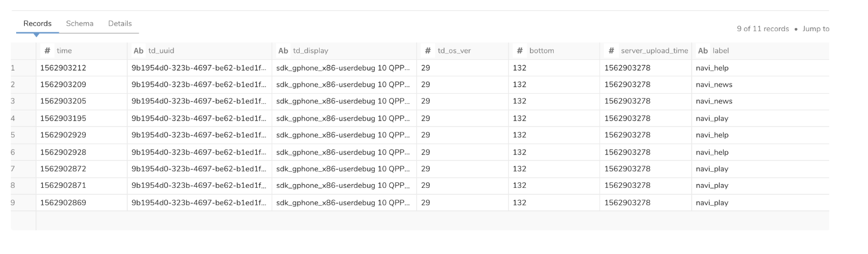Image resolution: width=868 pixels, height=254 pixels.
Task: Click the navi_news label in row 2
Action: click(x=714, y=85)
